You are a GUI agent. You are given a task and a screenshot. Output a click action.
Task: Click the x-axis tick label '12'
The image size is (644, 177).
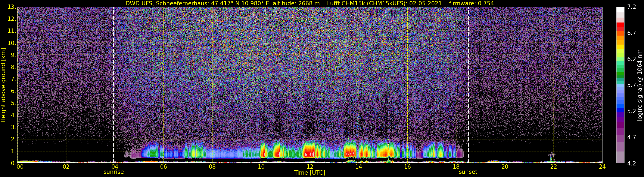(x=310, y=167)
